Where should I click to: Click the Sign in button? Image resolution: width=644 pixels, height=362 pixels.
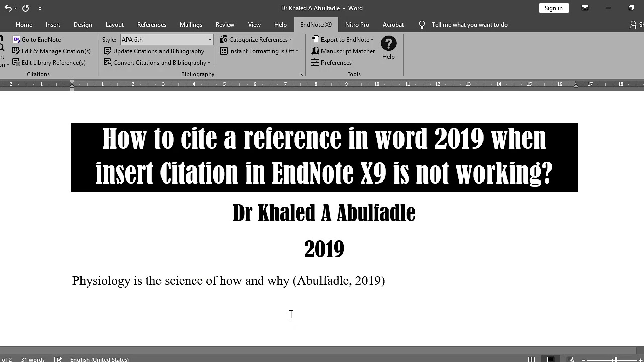click(553, 8)
